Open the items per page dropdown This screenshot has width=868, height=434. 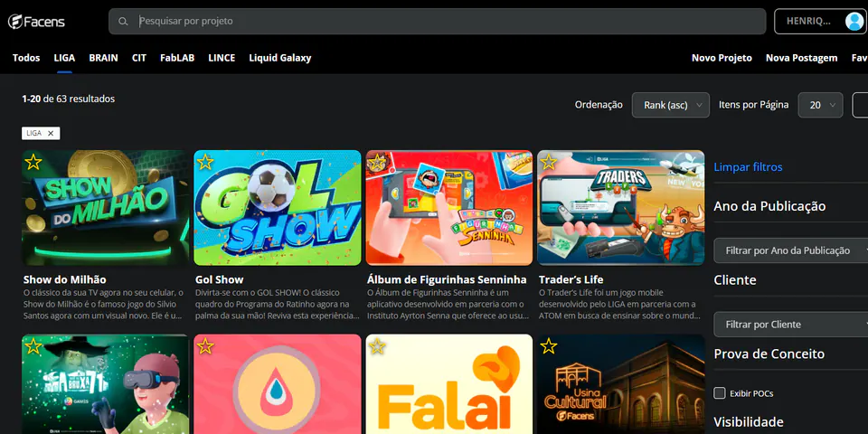coord(820,105)
